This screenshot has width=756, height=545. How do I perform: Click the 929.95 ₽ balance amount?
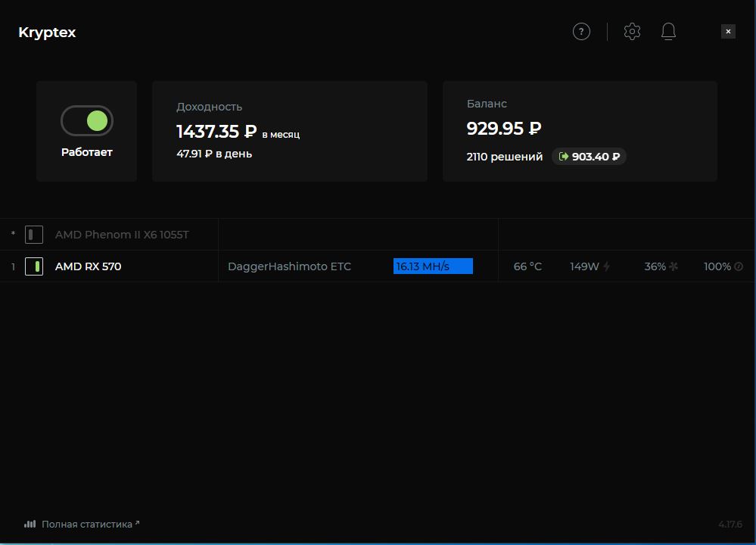[x=504, y=128]
